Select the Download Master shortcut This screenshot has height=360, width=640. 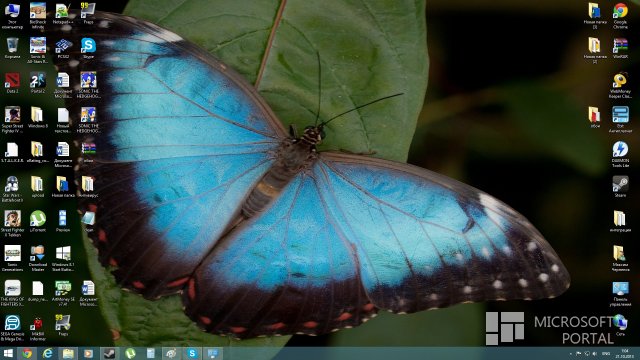pyautogui.click(x=38, y=258)
